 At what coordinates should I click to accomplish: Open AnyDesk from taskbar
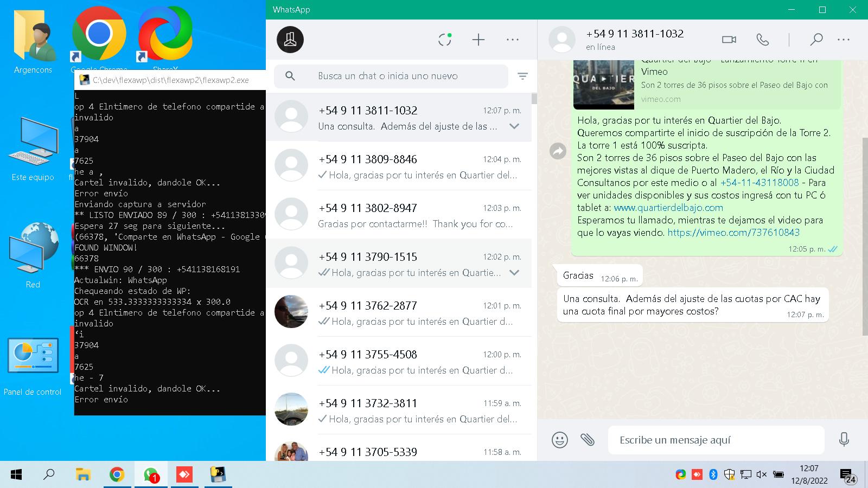(x=184, y=475)
